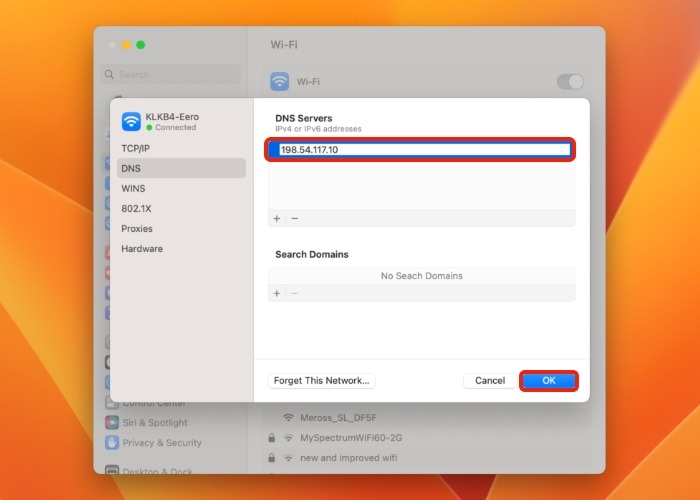Switch to the WINS tab

(133, 188)
